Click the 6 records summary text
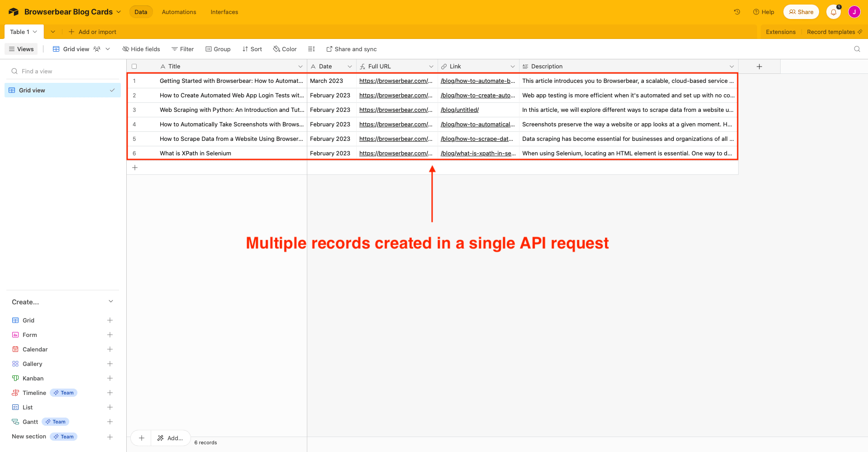This screenshot has height=452, width=868. [205, 442]
